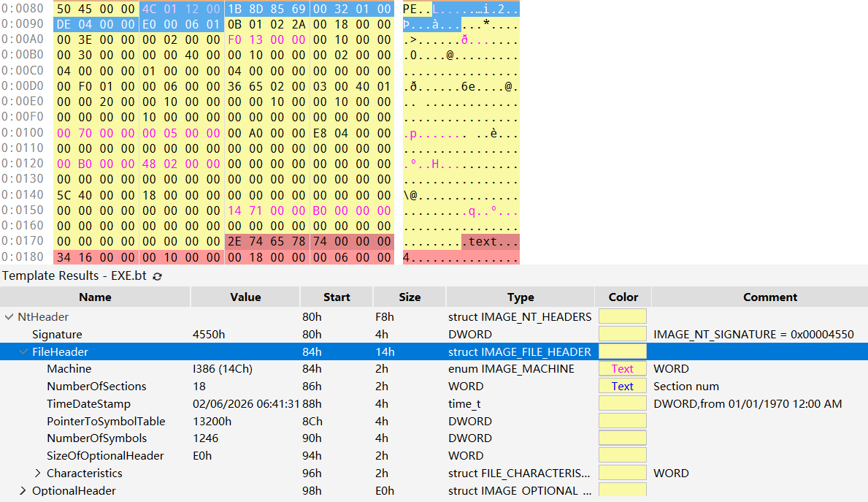Collapse the NtHeader tree node
The height and width of the screenshot is (502, 868).
point(9,317)
